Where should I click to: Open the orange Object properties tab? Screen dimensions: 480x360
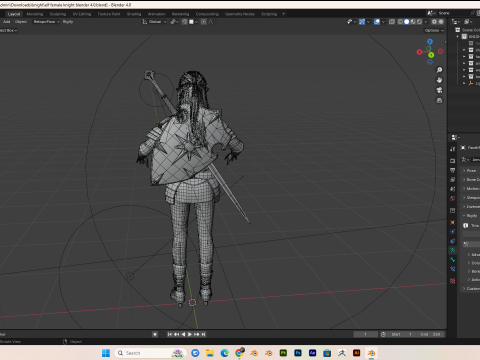tap(452, 222)
